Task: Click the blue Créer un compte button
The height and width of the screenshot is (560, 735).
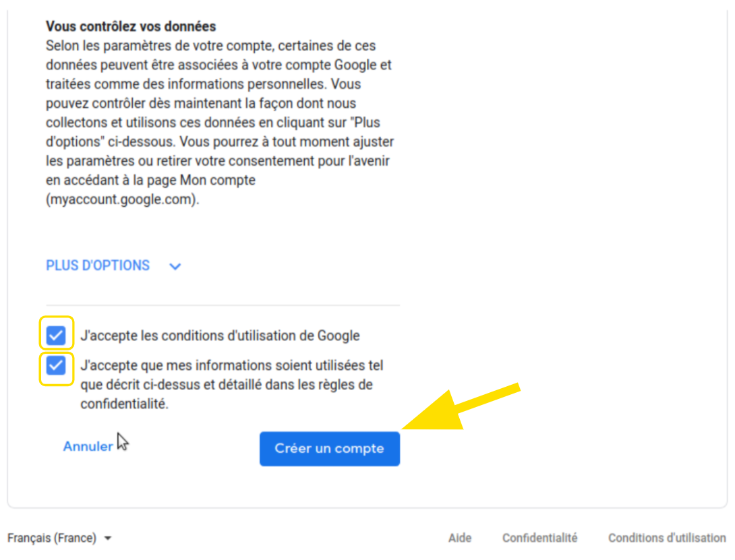Action: [x=330, y=448]
